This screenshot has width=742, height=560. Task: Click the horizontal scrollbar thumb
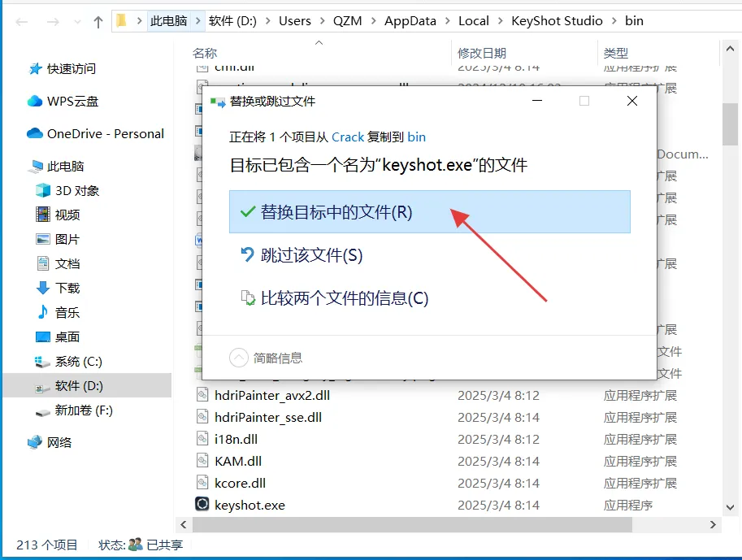412,524
